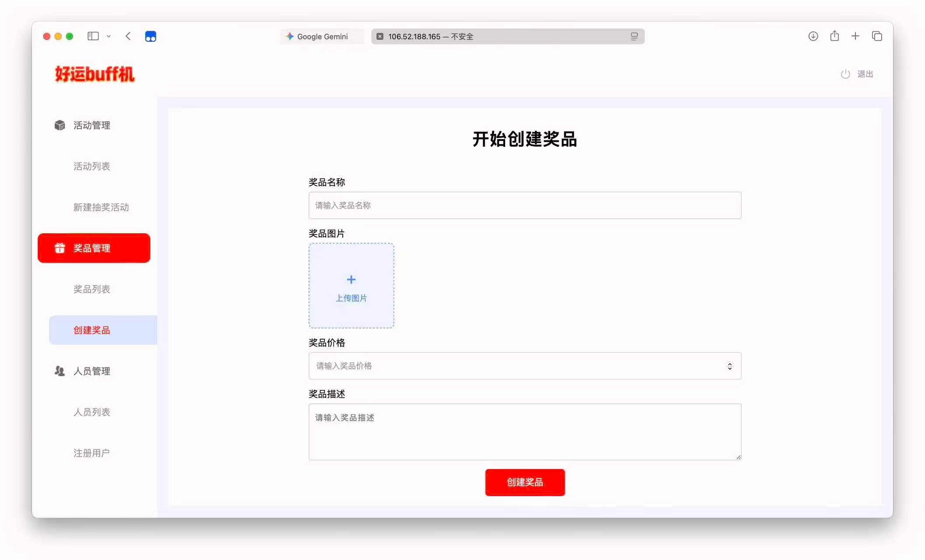925x560 pixels.
Task: Open 活动列表 in the sidebar
Action: point(92,166)
